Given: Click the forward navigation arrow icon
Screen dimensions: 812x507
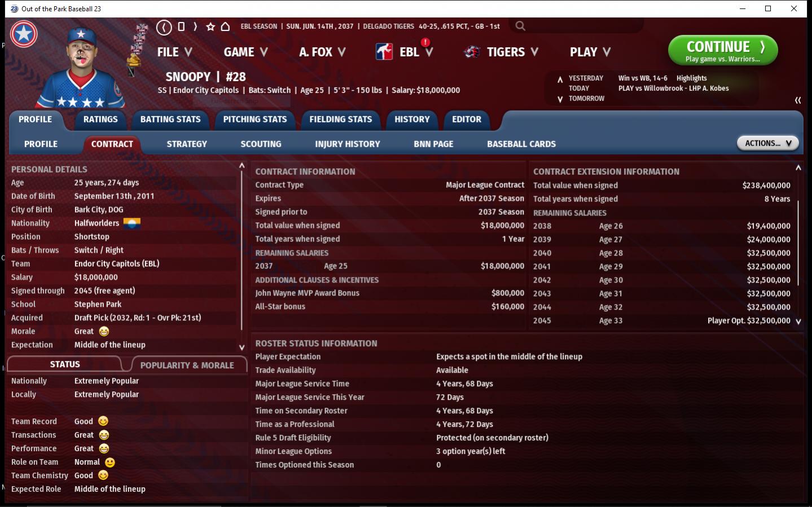Looking at the screenshot, I should point(195,27).
